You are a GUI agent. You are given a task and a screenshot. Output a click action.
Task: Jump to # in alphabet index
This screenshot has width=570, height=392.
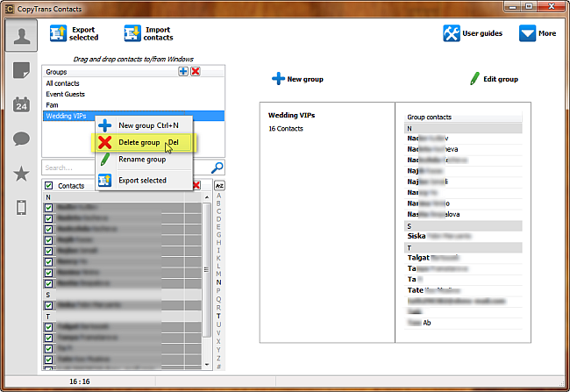pos(219,367)
